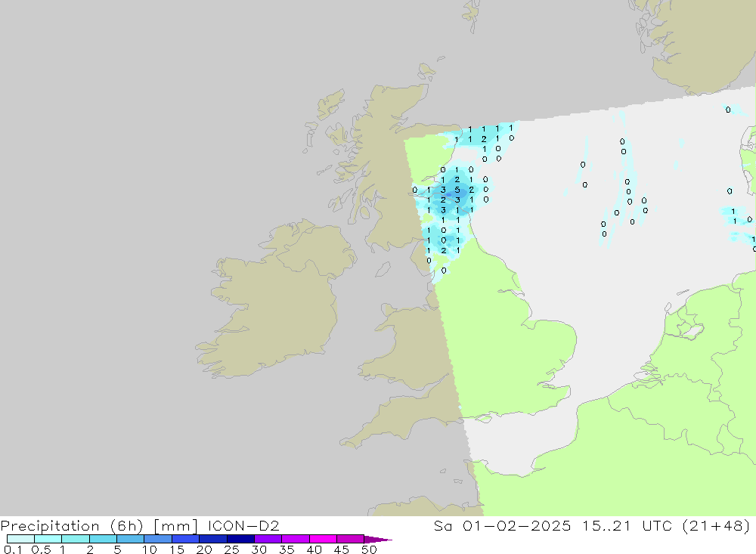The height and width of the screenshot is (554, 756).
Task: Select the '35' legend label
Action: point(287,549)
